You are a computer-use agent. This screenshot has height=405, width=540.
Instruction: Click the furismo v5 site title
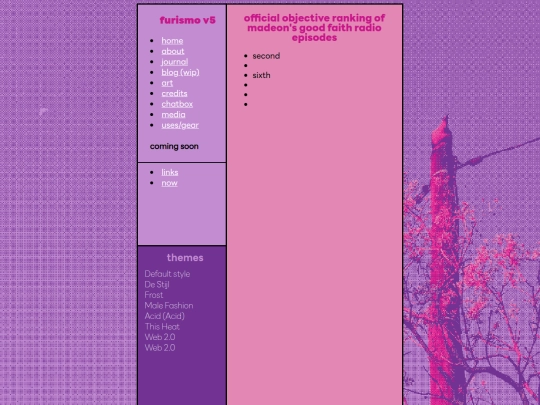pos(188,20)
